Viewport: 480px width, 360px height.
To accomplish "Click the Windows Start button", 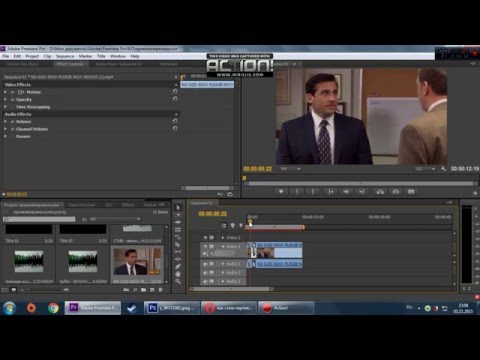I will pos(9,308).
